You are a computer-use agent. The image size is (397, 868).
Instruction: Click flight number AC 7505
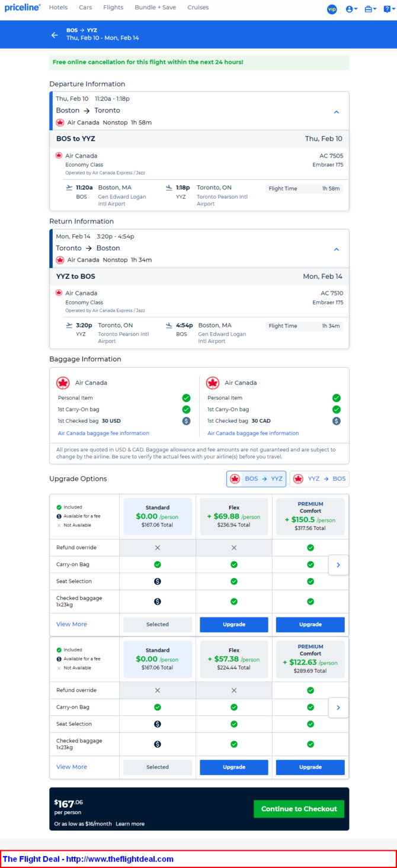coord(331,156)
